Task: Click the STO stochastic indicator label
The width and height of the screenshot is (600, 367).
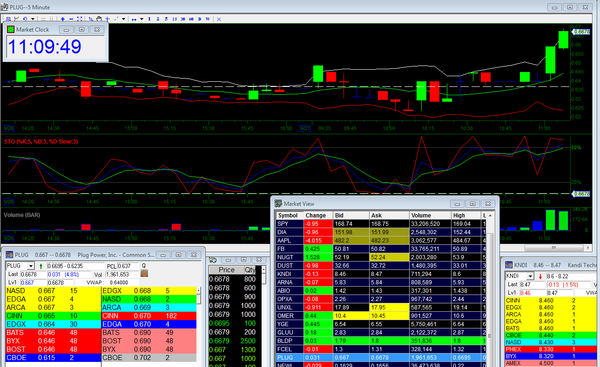Action: coord(41,142)
